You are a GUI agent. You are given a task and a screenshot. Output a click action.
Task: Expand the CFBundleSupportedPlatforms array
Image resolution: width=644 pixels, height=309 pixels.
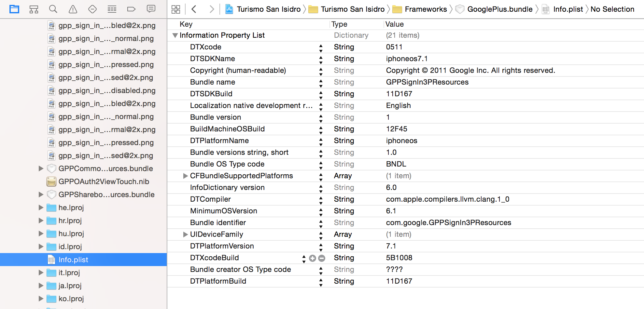tap(185, 176)
